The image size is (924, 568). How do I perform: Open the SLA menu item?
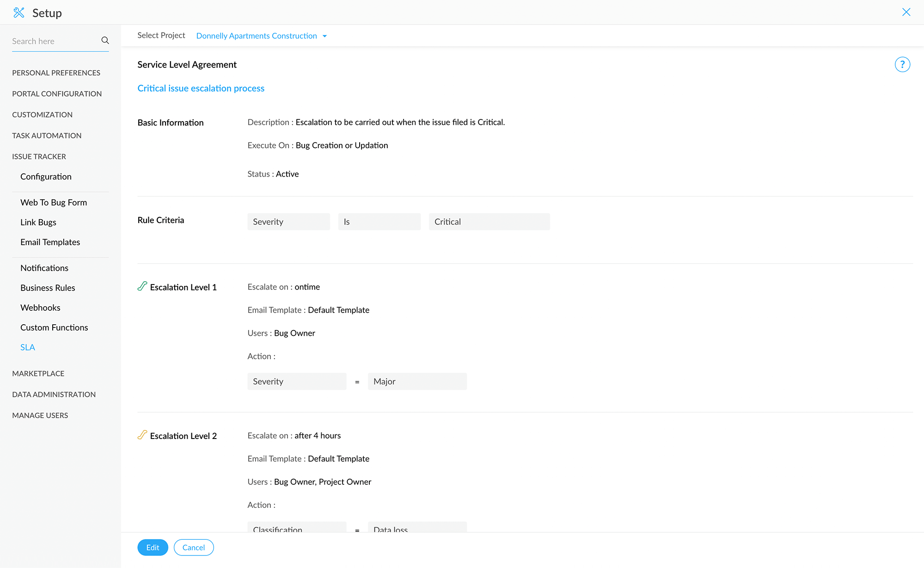[x=28, y=347]
